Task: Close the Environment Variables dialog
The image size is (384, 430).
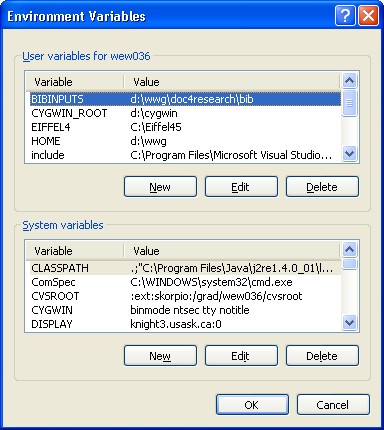Action: 368,15
